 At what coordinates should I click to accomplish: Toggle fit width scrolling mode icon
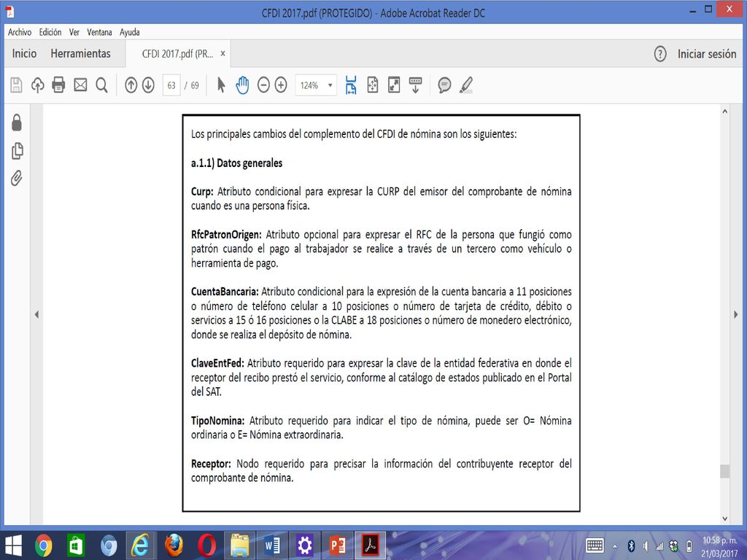click(x=351, y=85)
